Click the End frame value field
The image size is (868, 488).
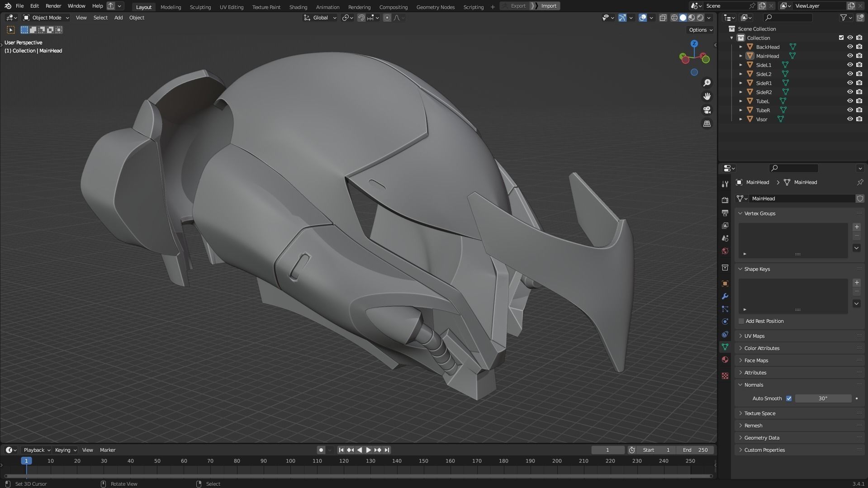click(696, 450)
